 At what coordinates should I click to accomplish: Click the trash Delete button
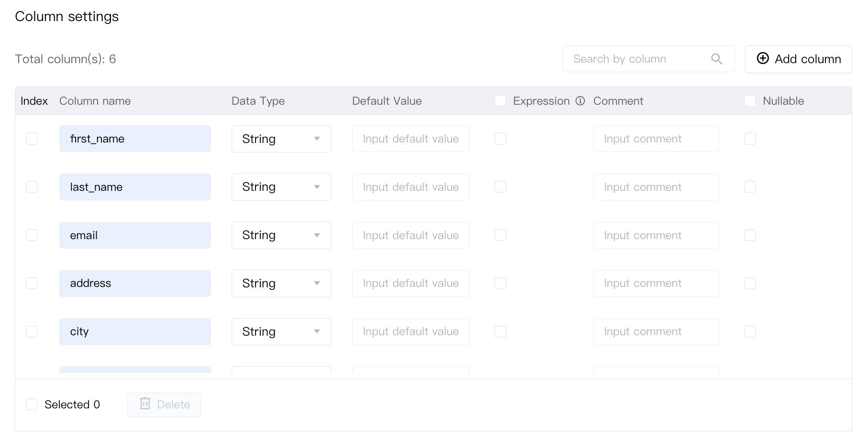tap(164, 405)
